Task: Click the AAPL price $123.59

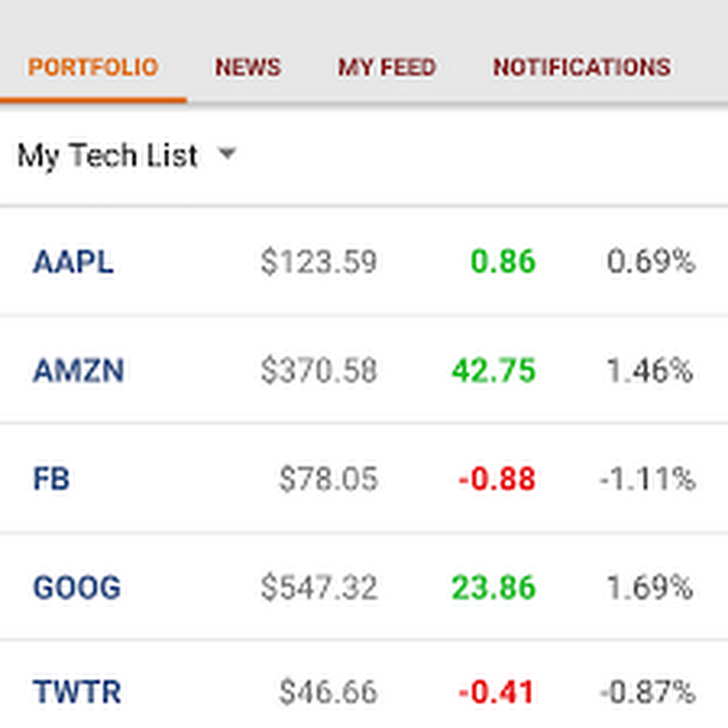Action: point(319,262)
